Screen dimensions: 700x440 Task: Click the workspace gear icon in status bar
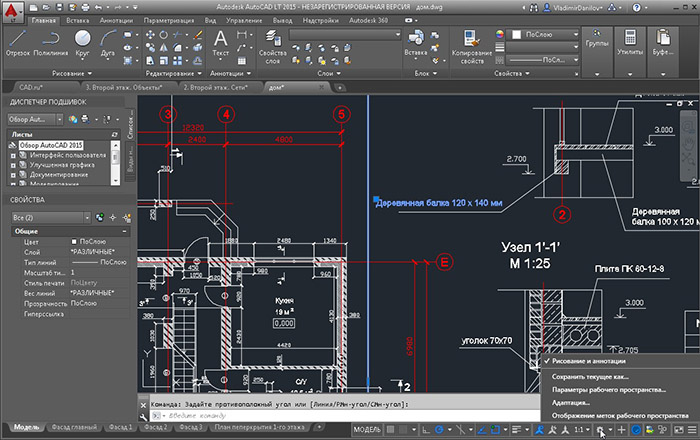click(600, 430)
